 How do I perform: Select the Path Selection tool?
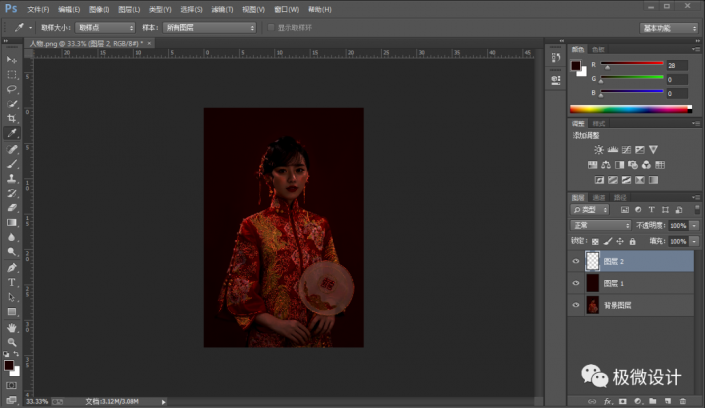coord(12,297)
